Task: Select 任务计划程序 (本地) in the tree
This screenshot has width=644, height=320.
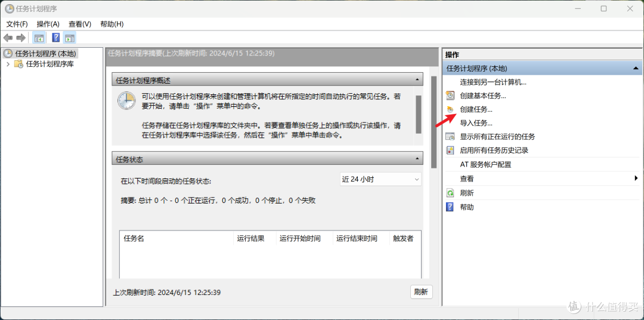Action: coord(45,54)
